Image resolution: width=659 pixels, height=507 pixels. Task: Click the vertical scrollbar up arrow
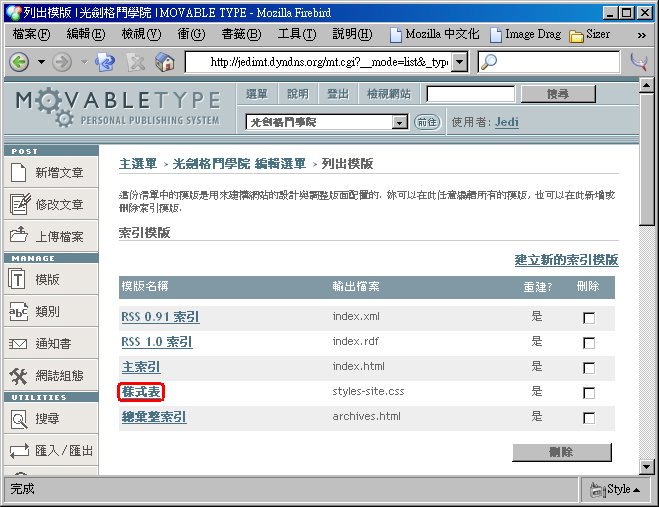646,85
